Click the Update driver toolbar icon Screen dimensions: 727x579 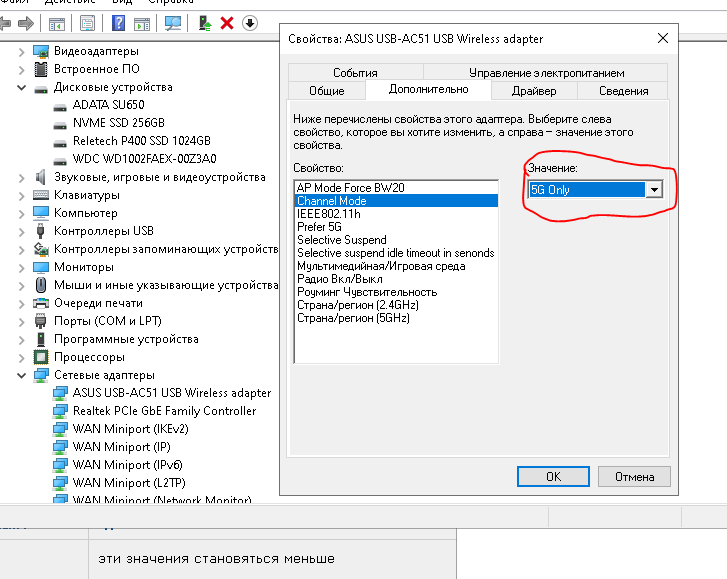(204, 23)
